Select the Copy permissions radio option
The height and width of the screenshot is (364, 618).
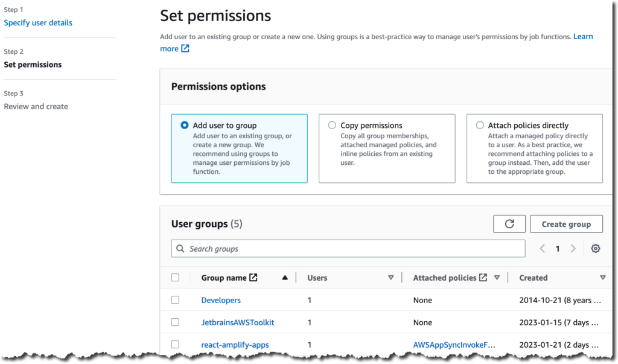pyautogui.click(x=332, y=126)
